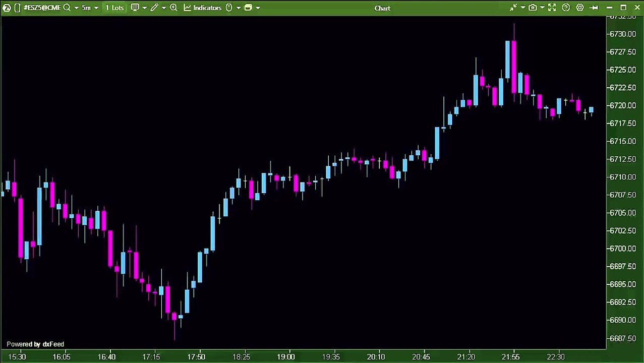Click the 1 Lots quantity field
This screenshot has width=644, height=363.
[114, 8]
